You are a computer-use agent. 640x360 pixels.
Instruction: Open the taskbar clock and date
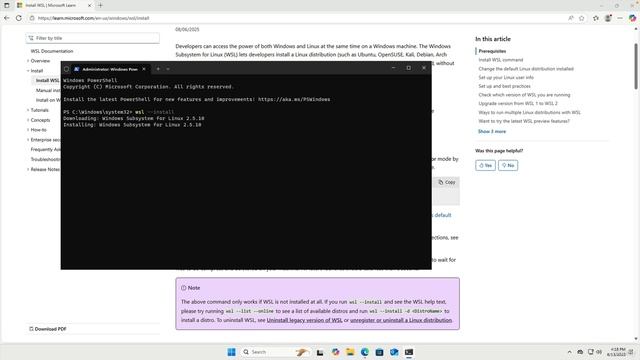(x=616, y=352)
